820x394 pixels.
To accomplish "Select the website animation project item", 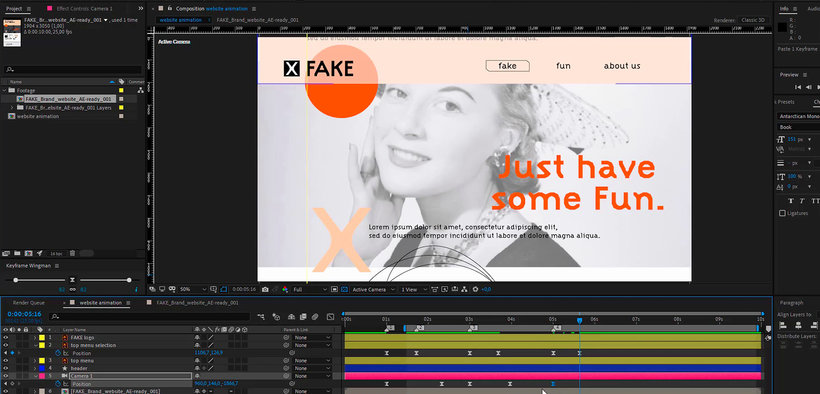I will pos(38,116).
